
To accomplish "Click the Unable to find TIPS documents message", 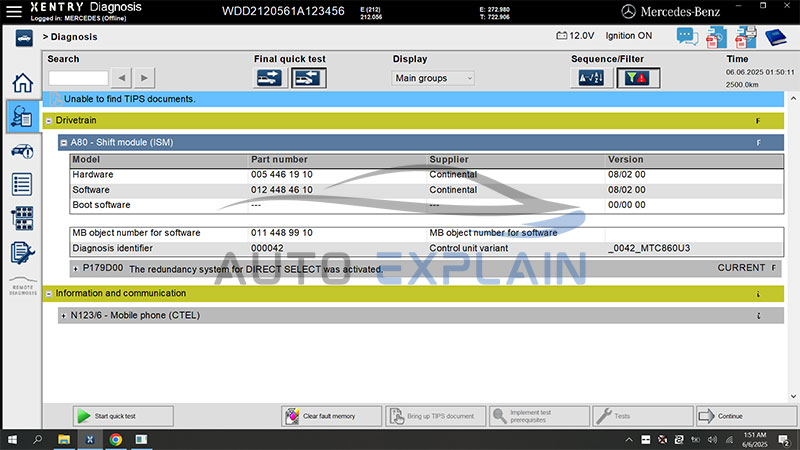I will click(x=130, y=99).
